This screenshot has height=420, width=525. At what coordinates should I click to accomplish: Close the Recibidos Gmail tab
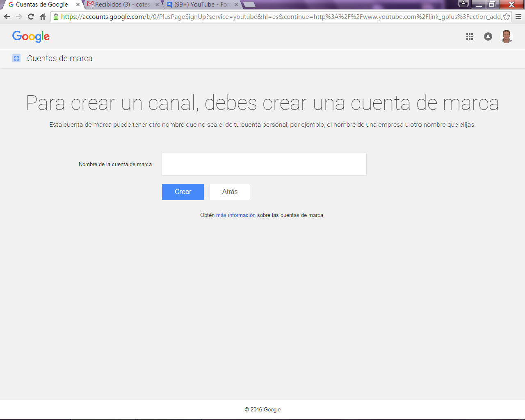pyautogui.click(x=157, y=5)
